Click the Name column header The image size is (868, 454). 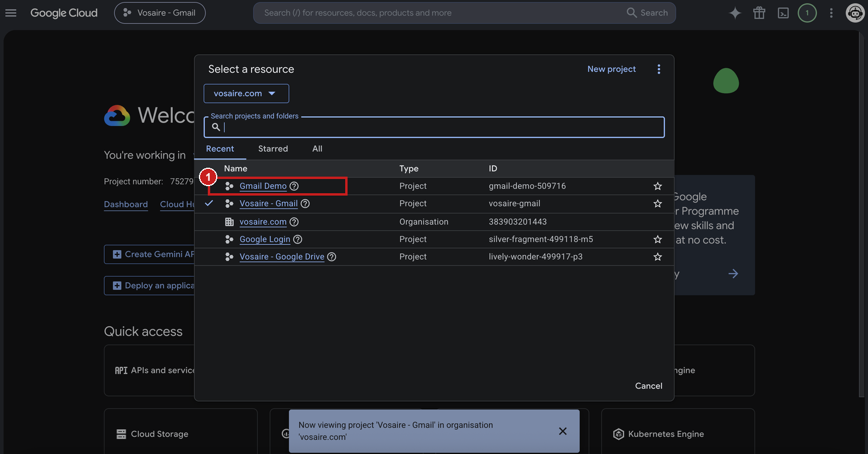(236, 169)
